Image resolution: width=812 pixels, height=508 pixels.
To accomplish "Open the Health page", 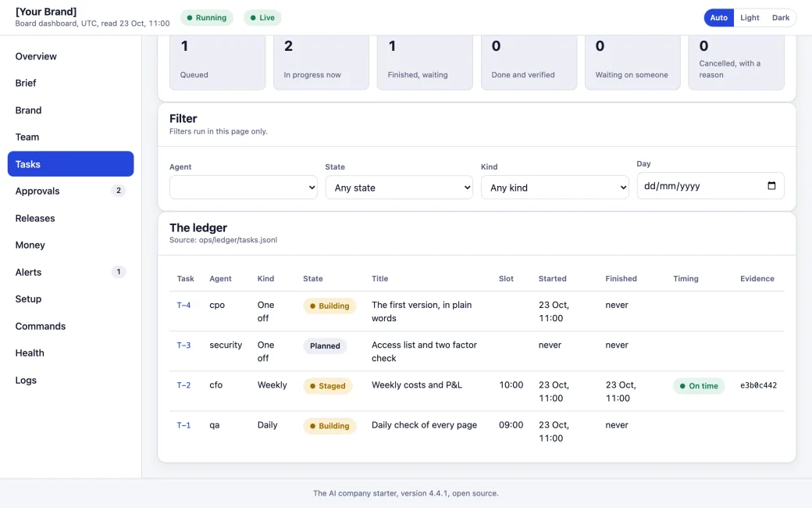I will click(x=70, y=352).
